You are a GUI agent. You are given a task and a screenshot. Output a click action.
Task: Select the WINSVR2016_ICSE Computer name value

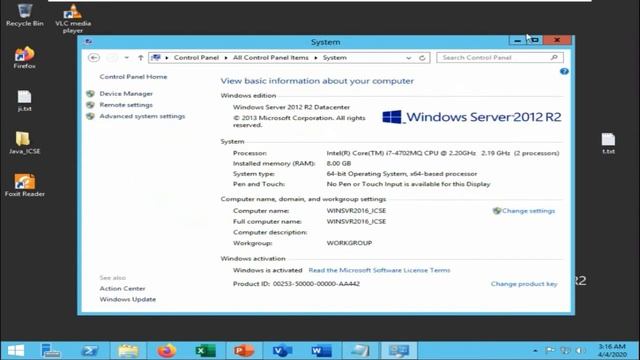[x=356, y=211]
